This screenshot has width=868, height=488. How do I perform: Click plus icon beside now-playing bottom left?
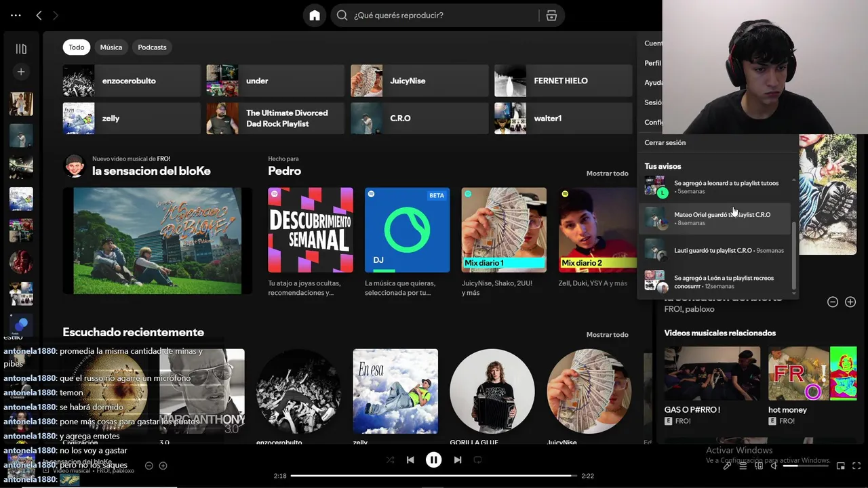tap(163, 466)
